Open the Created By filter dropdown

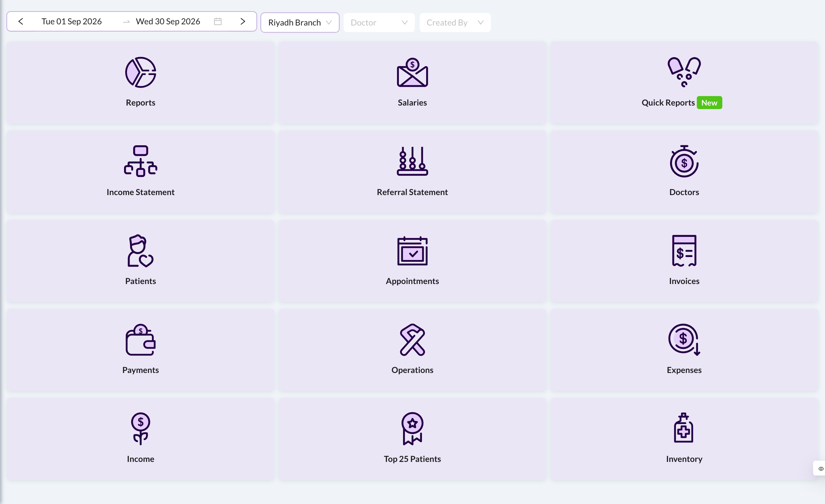455,23
